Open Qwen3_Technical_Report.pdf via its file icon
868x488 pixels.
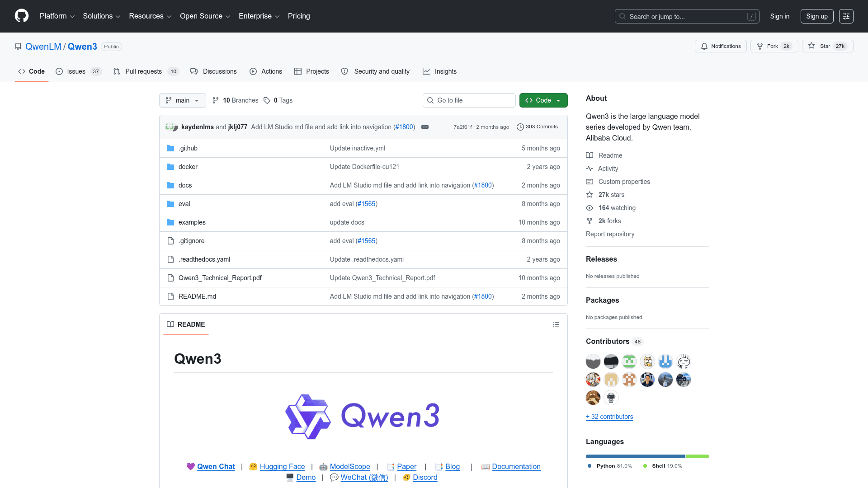click(170, 278)
